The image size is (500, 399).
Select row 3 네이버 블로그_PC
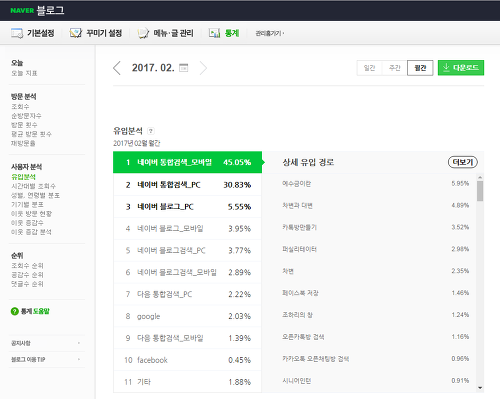point(187,207)
